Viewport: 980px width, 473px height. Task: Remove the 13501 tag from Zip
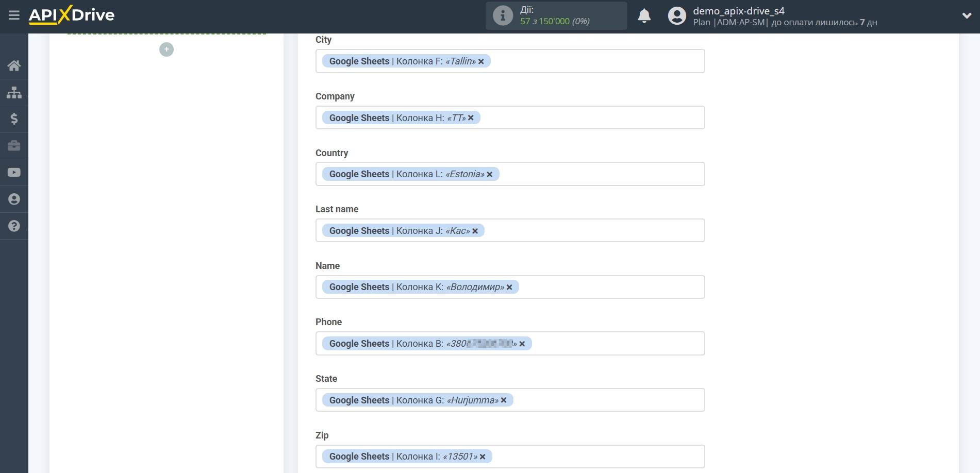coord(483,457)
